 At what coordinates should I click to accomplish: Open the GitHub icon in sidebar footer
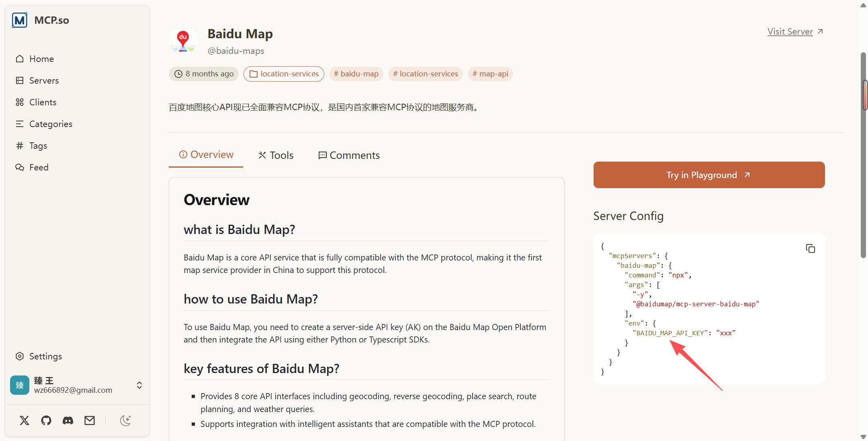pyautogui.click(x=46, y=420)
